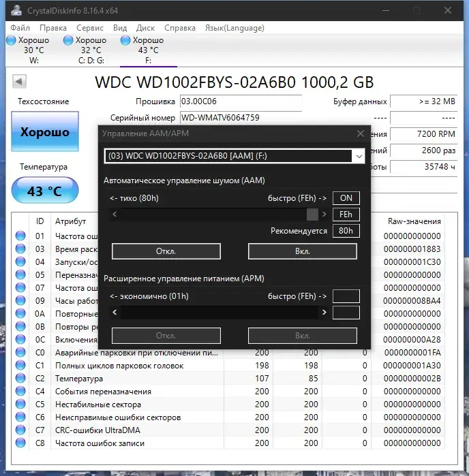469x476 pixels.
Task: Click AAM slider right arrow toward быстро
Action: click(324, 215)
